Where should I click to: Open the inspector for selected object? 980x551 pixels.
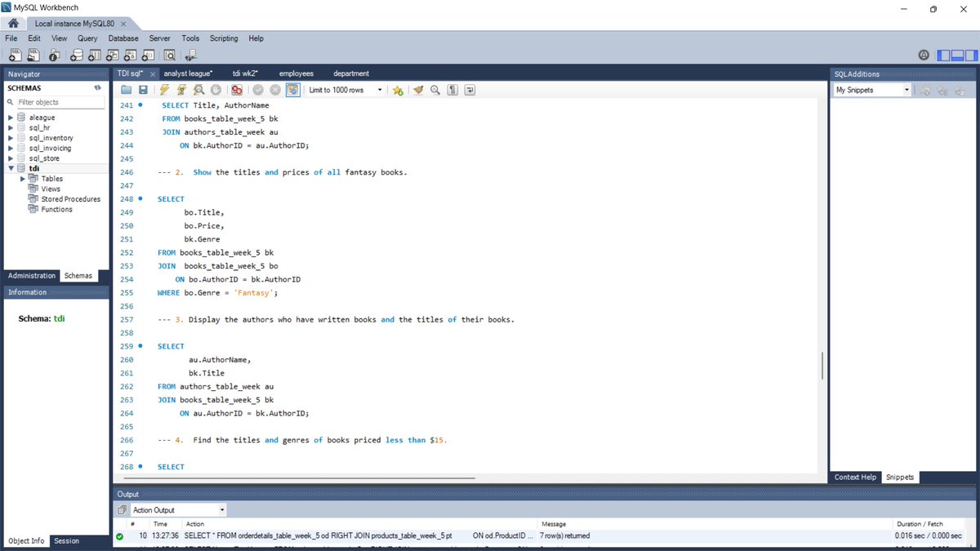coord(55,56)
